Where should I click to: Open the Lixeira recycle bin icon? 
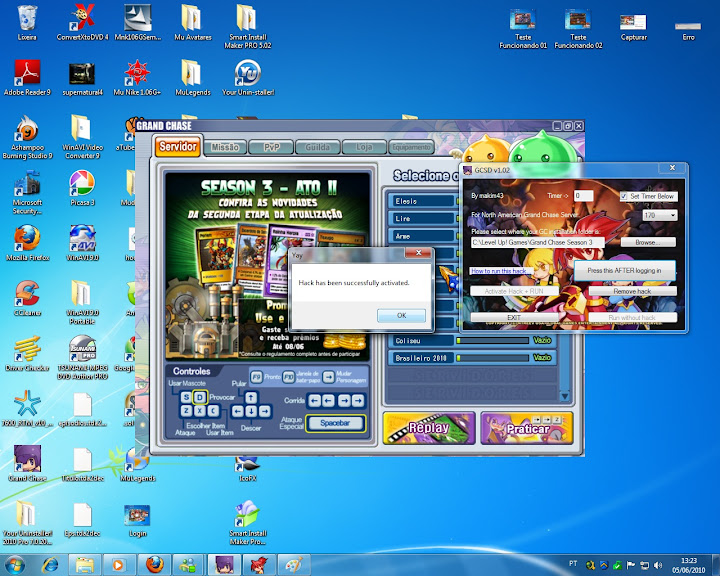27,23
